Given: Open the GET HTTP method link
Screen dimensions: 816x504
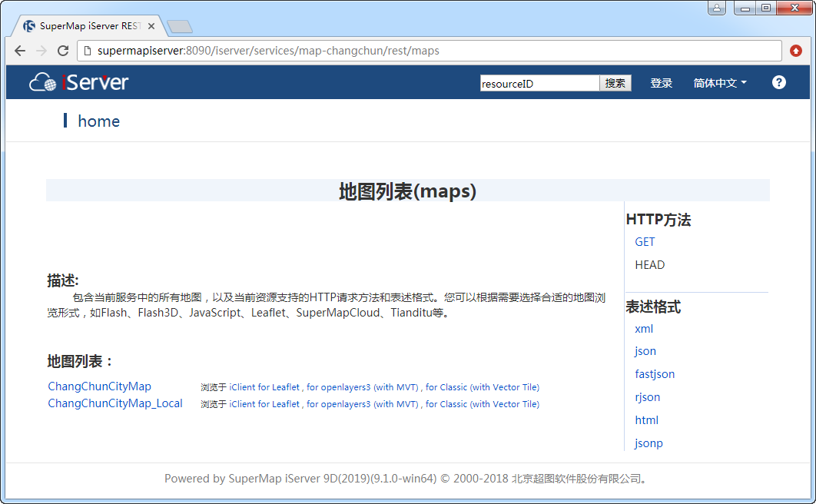Looking at the screenshot, I should 645,242.
